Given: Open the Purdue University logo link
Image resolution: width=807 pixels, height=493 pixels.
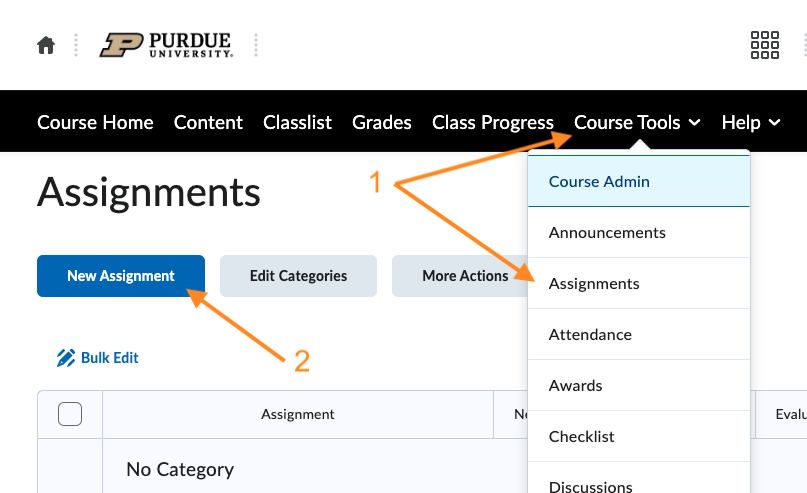Looking at the screenshot, I should point(165,45).
